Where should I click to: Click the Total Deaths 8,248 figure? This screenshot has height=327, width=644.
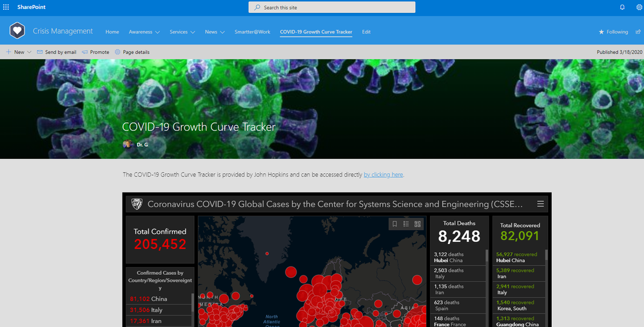coord(459,236)
